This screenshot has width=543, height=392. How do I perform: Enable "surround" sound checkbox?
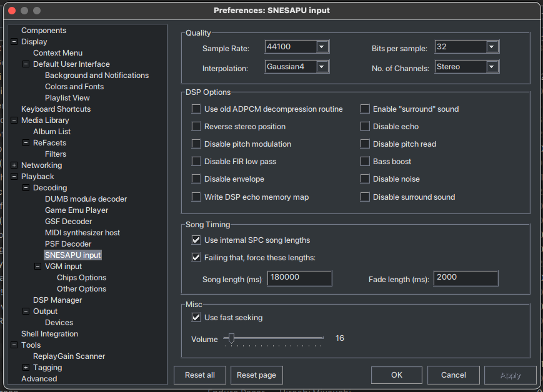[365, 109]
